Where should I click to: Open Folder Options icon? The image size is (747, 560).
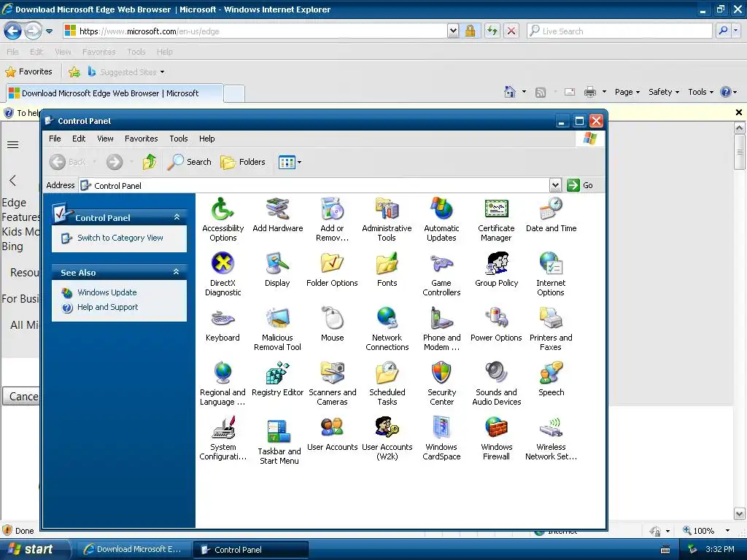click(x=332, y=264)
